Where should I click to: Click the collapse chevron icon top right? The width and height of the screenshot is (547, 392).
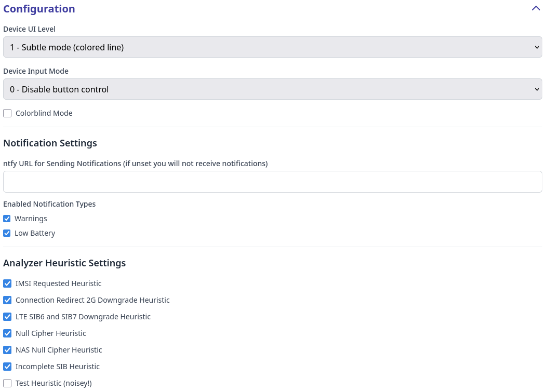point(536,8)
